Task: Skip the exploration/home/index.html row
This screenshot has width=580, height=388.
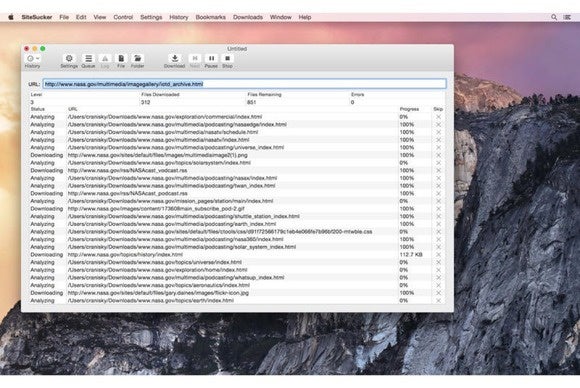Action: pos(438,270)
